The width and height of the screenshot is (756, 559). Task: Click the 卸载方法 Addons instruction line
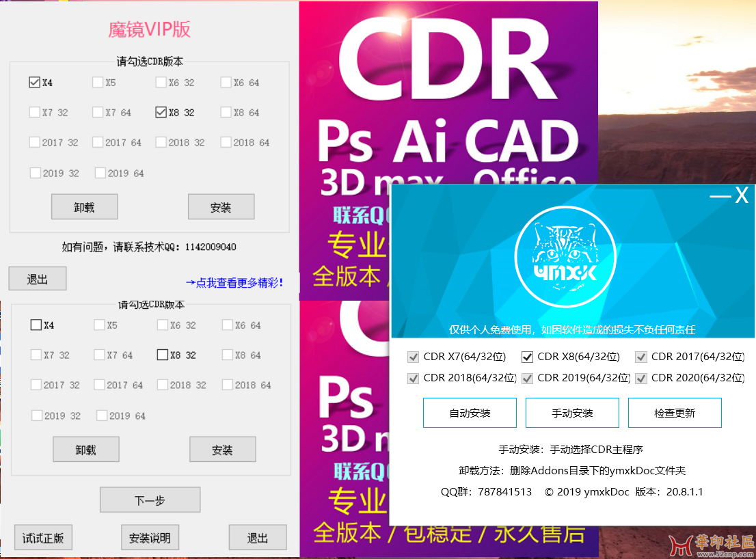[x=572, y=471]
